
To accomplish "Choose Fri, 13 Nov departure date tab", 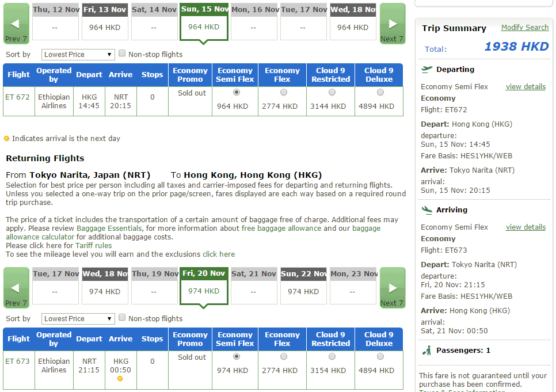I will (105, 22).
